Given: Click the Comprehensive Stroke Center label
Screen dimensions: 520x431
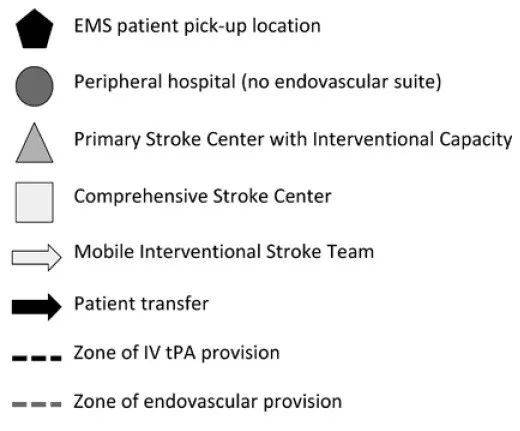Looking at the screenshot, I should click(203, 196).
